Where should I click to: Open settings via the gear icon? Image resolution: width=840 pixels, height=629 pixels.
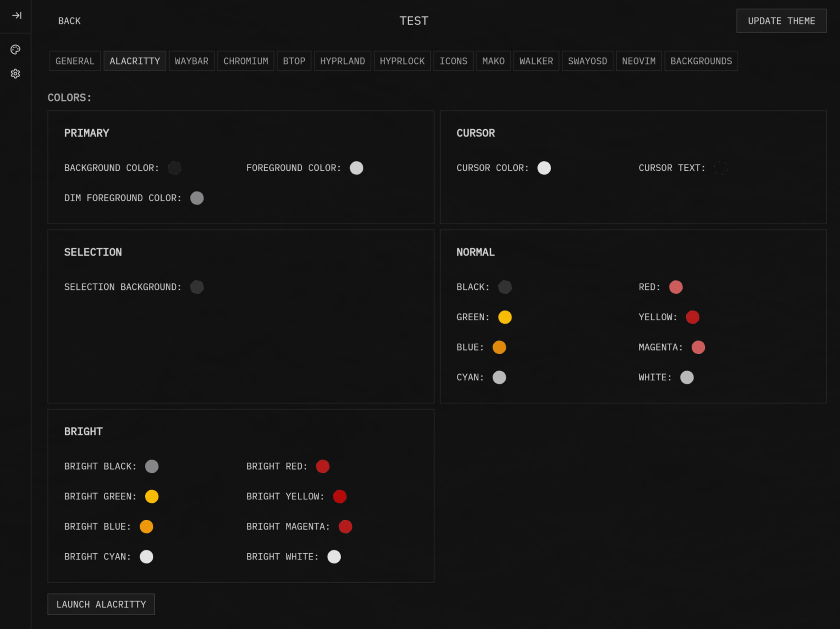point(16,74)
